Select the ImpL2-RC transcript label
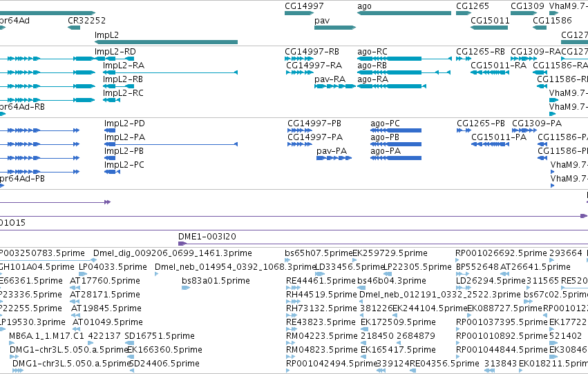 pos(123,93)
